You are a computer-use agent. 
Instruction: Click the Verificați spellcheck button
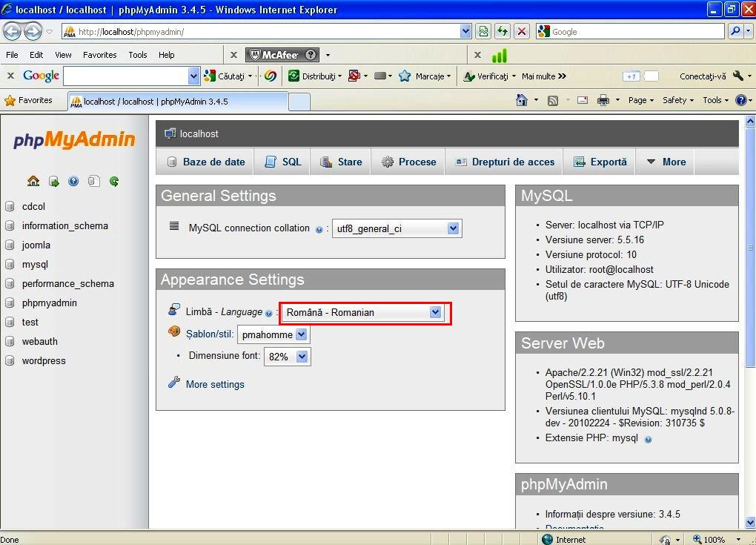tap(489, 76)
